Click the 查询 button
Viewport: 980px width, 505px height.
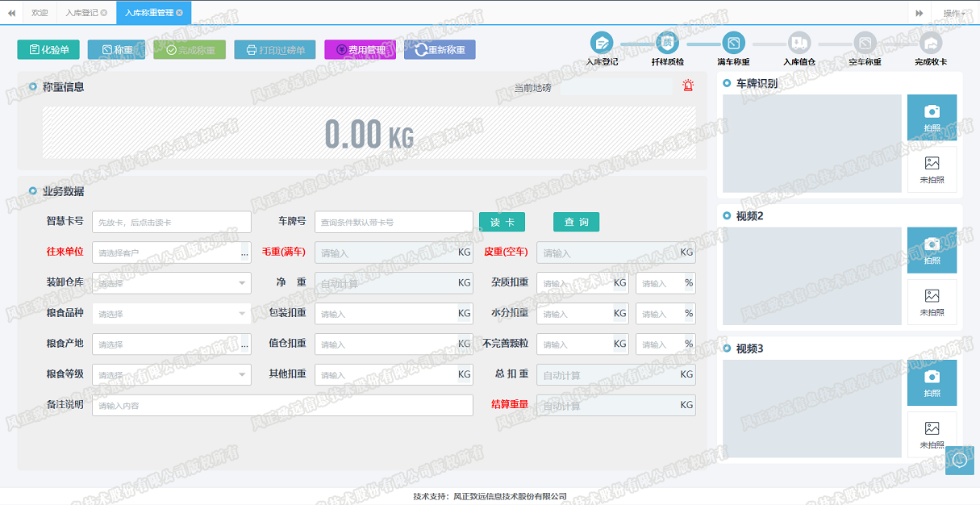point(576,222)
